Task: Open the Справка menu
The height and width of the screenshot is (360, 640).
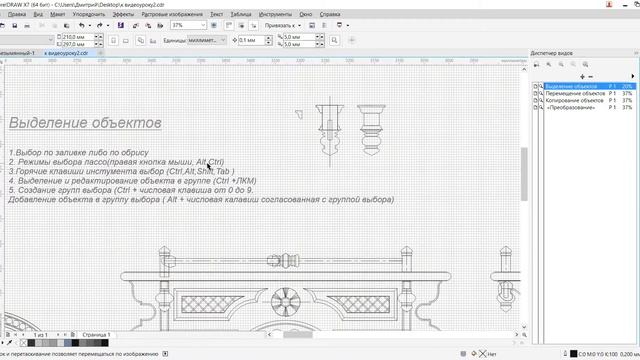Action: pos(330,14)
